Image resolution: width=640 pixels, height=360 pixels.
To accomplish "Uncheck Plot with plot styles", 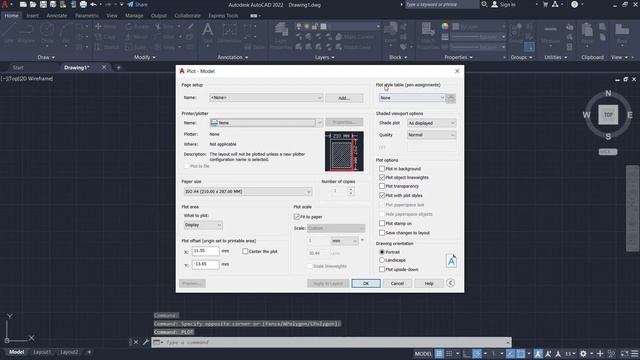I will 382,196.
